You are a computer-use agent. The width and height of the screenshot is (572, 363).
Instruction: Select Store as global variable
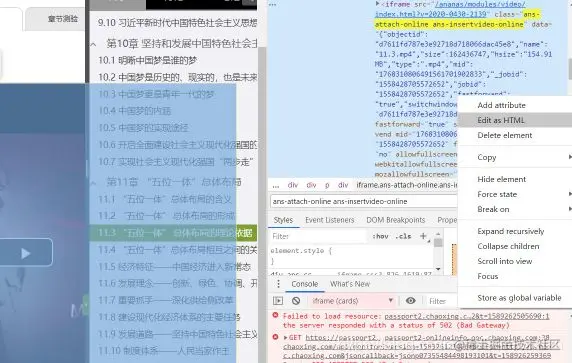pyautogui.click(x=515, y=298)
